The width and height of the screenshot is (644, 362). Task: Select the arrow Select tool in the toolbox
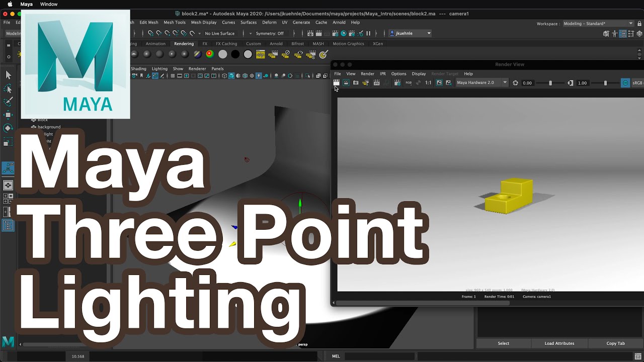8,75
